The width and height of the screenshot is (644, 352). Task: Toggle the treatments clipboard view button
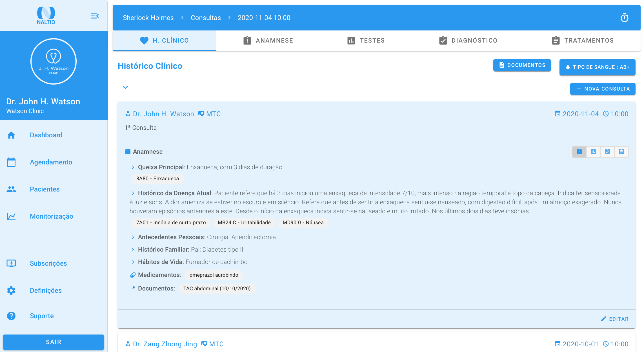click(621, 152)
